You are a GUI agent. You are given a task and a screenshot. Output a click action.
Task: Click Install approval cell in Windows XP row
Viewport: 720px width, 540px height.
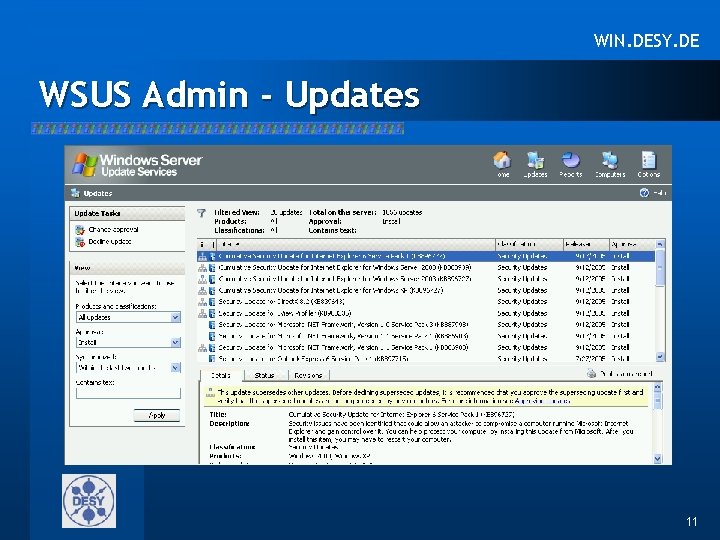(620, 291)
